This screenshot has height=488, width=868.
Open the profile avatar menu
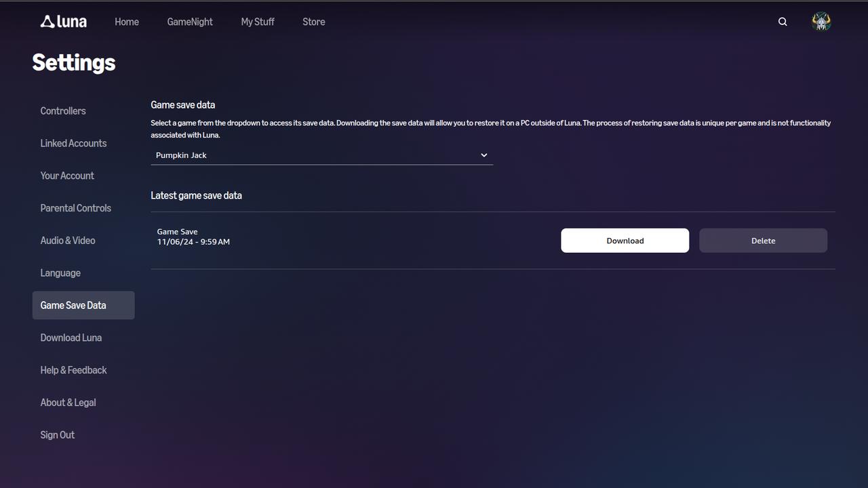tap(821, 22)
